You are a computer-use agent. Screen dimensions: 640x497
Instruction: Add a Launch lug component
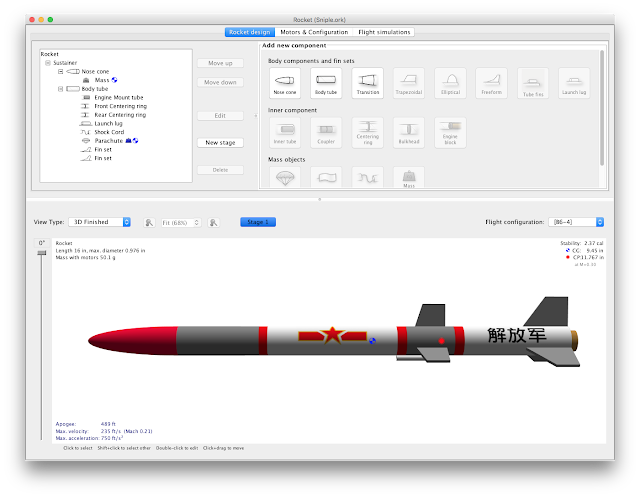coord(574,83)
